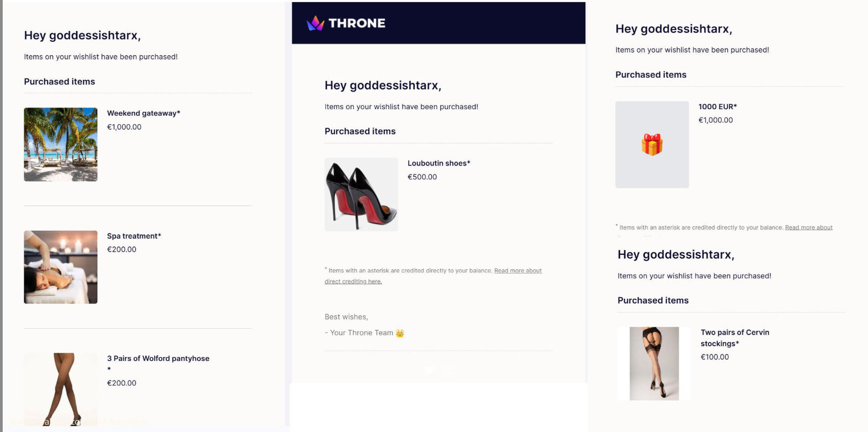
Task: Click the crown emoji after Throne Team
Action: pyautogui.click(x=400, y=333)
